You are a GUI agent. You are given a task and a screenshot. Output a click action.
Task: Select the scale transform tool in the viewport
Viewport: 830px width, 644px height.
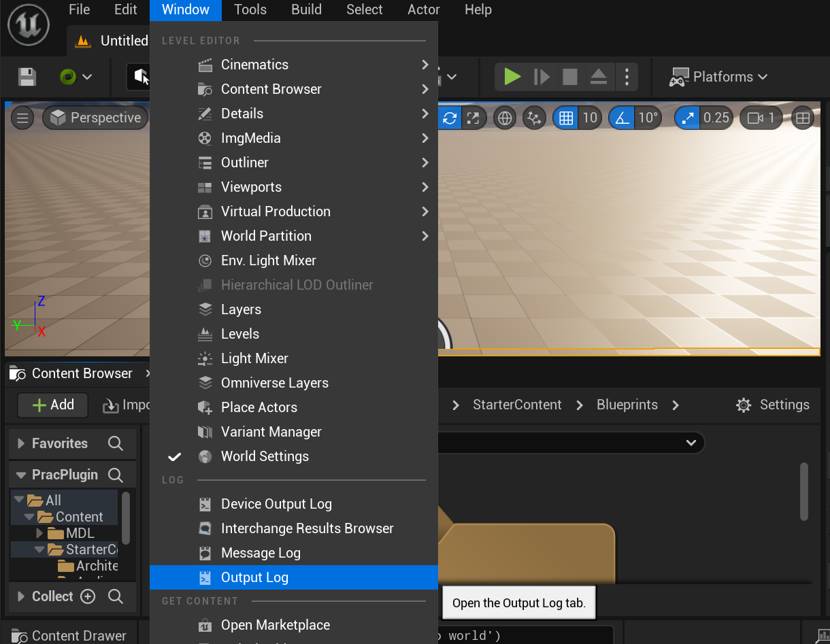(x=473, y=118)
